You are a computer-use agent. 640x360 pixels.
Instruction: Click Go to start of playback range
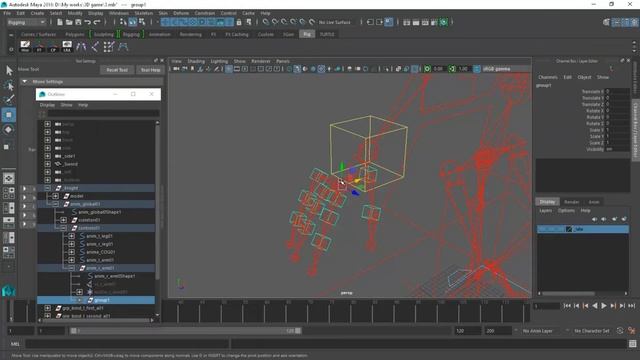[x=567, y=305]
